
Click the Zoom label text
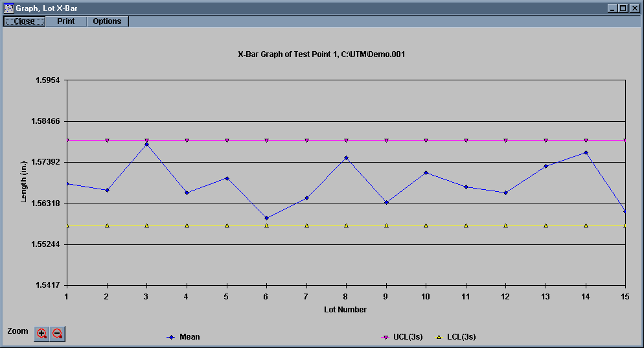pos(17,331)
